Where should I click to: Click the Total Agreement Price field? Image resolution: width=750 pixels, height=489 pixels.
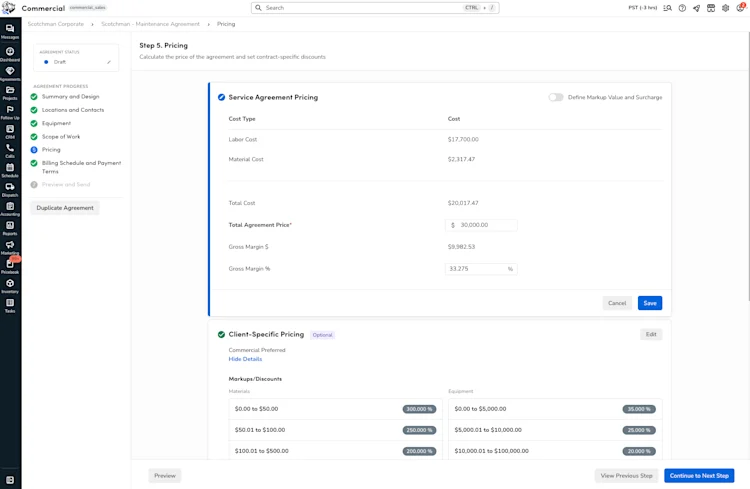click(x=481, y=225)
